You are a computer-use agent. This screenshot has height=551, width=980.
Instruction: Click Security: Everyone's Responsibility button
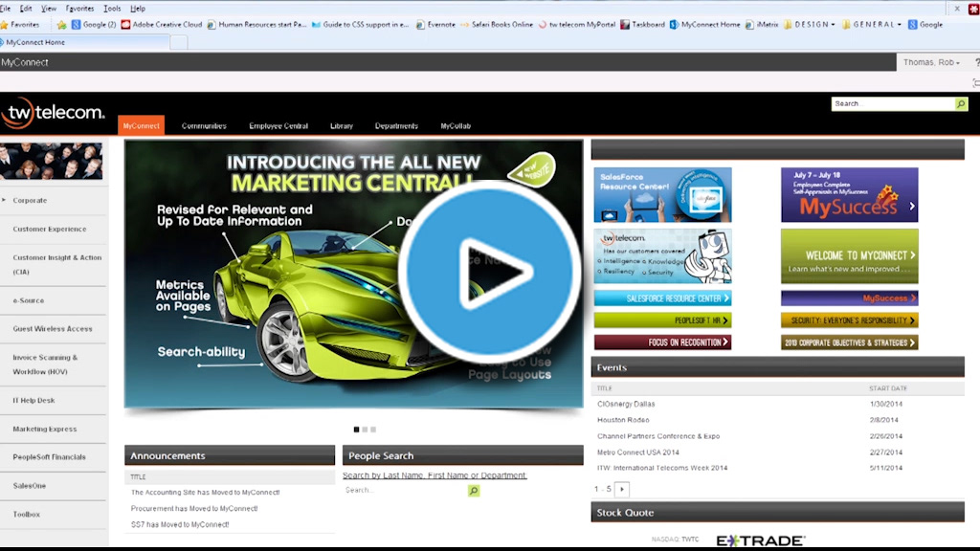[850, 320]
